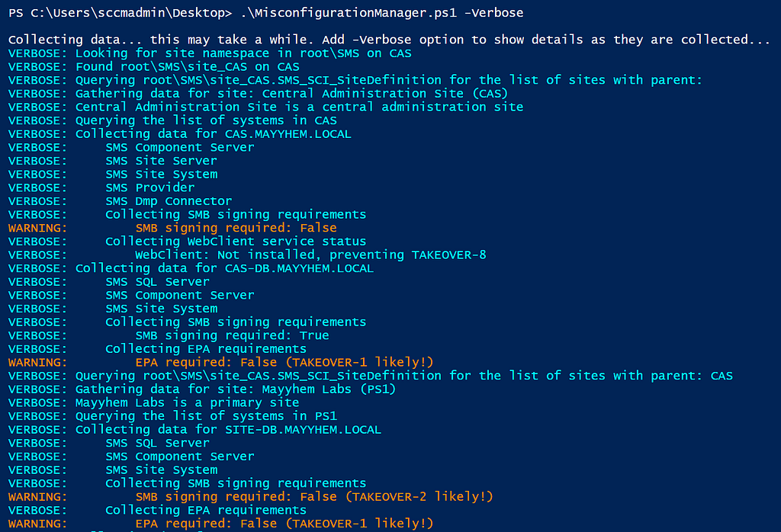This screenshot has height=532, width=781.
Task: Click the CAS.MAYYHEM.LOCAL hostname line
Action: coord(213,134)
